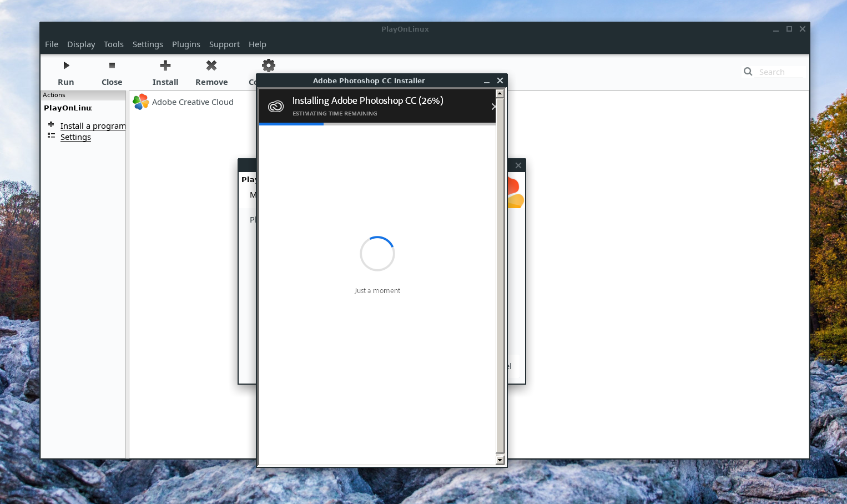Click the magnifier search icon
Image resolution: width=847 pixels, height=504 pixels.
pos(748,72)
